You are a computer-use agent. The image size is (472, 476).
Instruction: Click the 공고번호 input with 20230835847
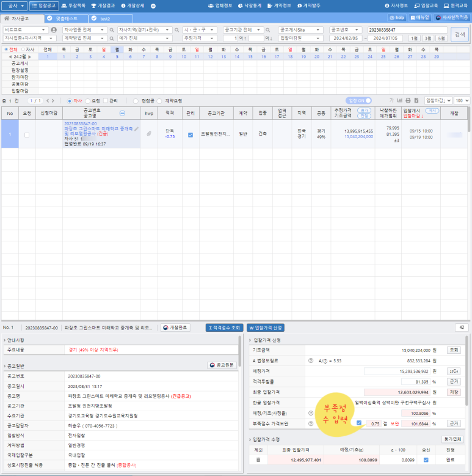407,30
